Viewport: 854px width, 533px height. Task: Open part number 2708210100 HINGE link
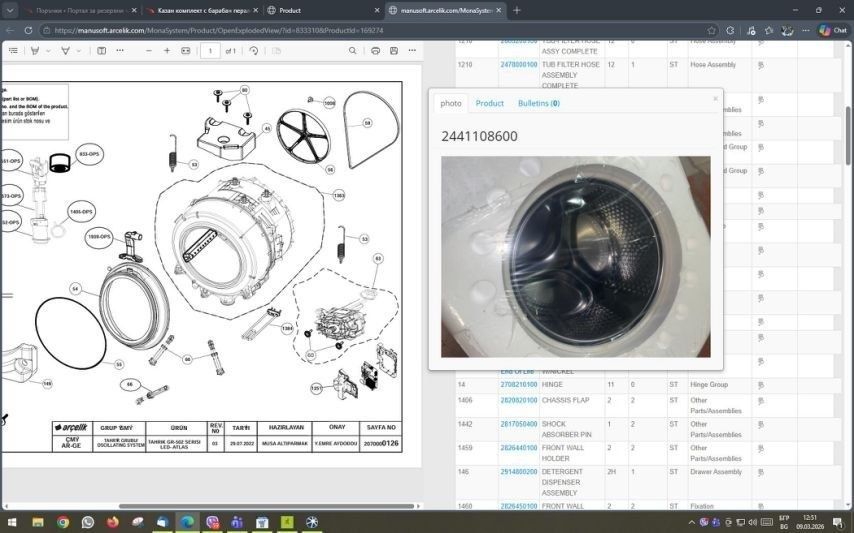(x=518, y=384)
